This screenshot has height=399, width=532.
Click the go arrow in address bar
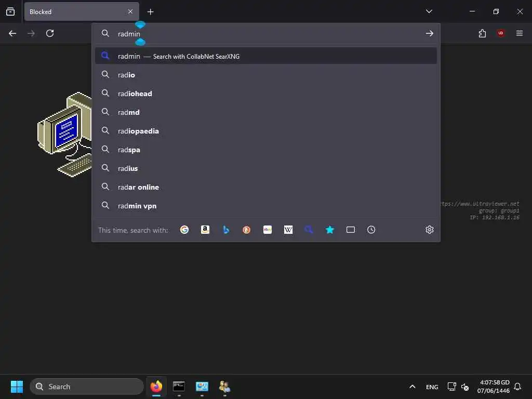[x=430, y=33]
